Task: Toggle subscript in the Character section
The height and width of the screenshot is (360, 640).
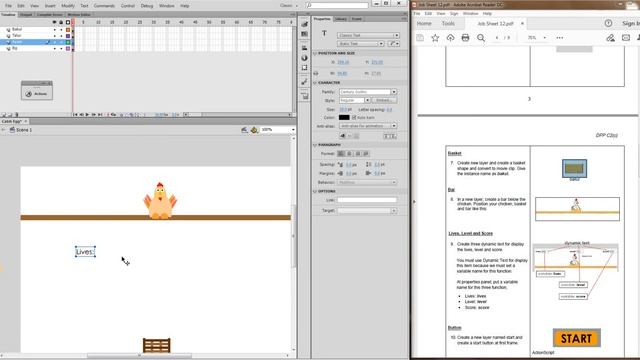Action: pyautogui.click(x=393, y=136)
